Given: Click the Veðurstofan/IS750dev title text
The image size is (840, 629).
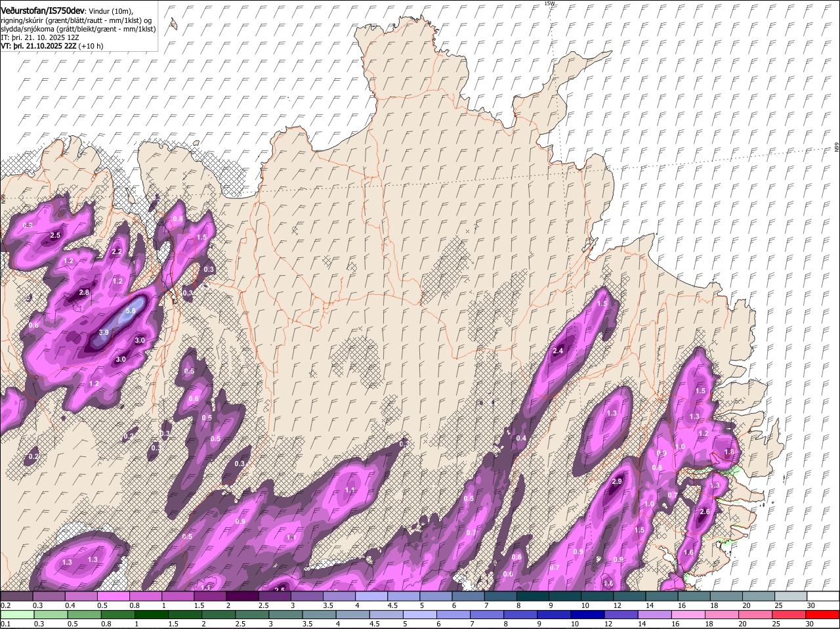Looking at the screenshot, I should [x=43, y=10].
